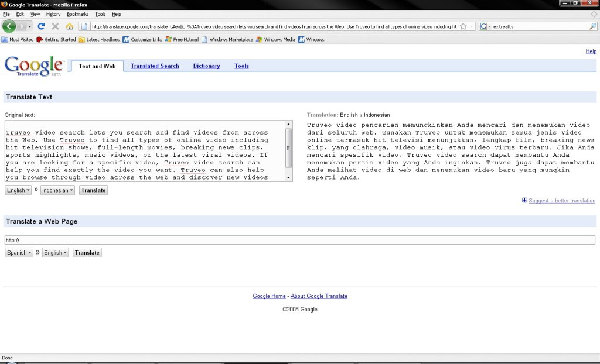Open the Indonesian target language dropdown
Viewport: 600px width, 364px height.
(57, 190)
